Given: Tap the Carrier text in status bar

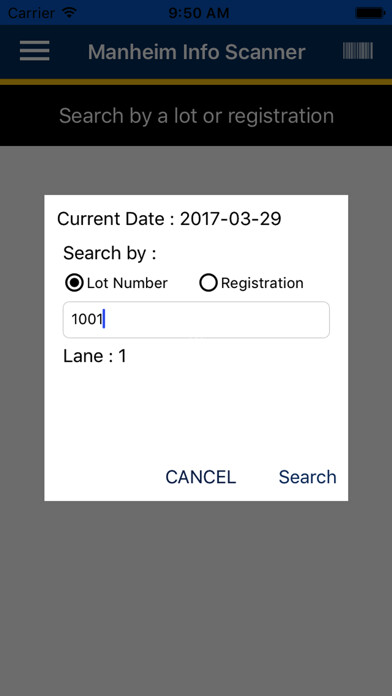Looking at the screenshot, I should click(33, 13).
